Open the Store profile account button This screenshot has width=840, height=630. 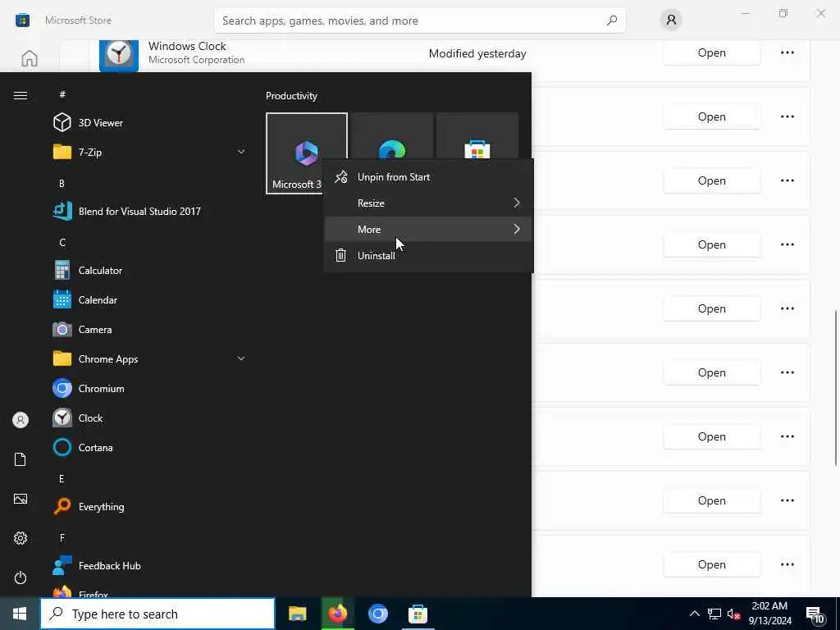coord(671,21)
